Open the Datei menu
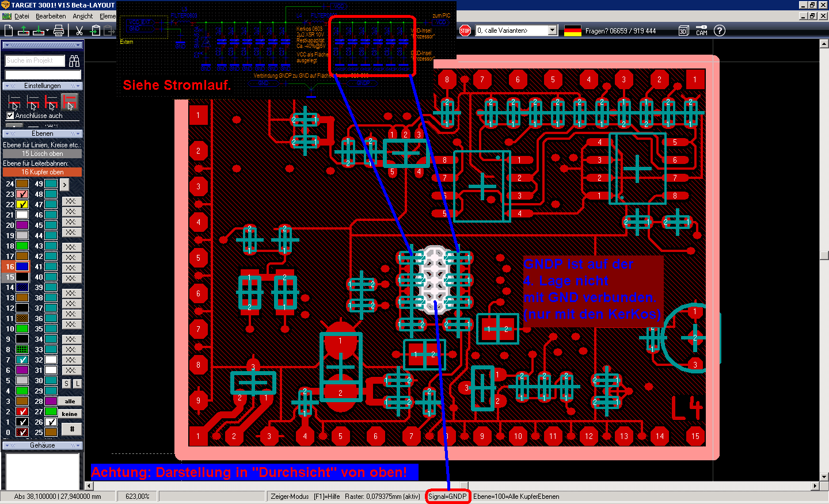This screenshot has width=829, height=504. (x=22, y=16)
